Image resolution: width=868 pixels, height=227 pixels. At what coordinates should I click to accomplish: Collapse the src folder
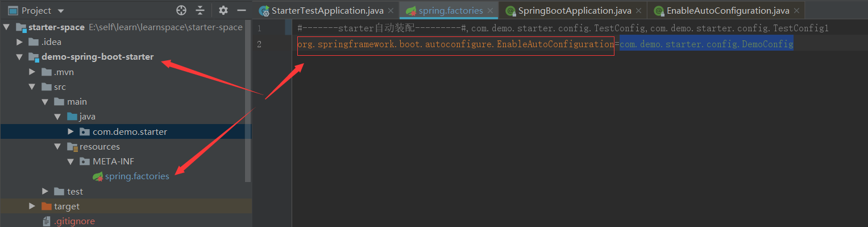click(32, 87)
